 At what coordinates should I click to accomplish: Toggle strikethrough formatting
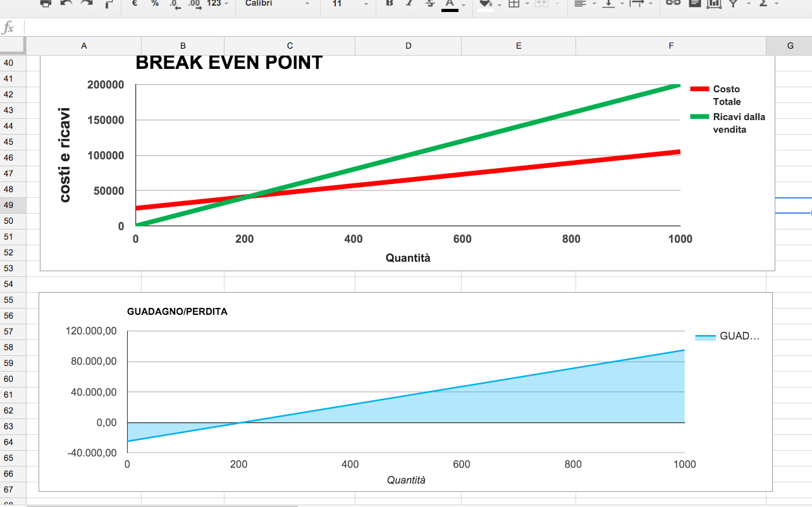click(x=429, y=5)
